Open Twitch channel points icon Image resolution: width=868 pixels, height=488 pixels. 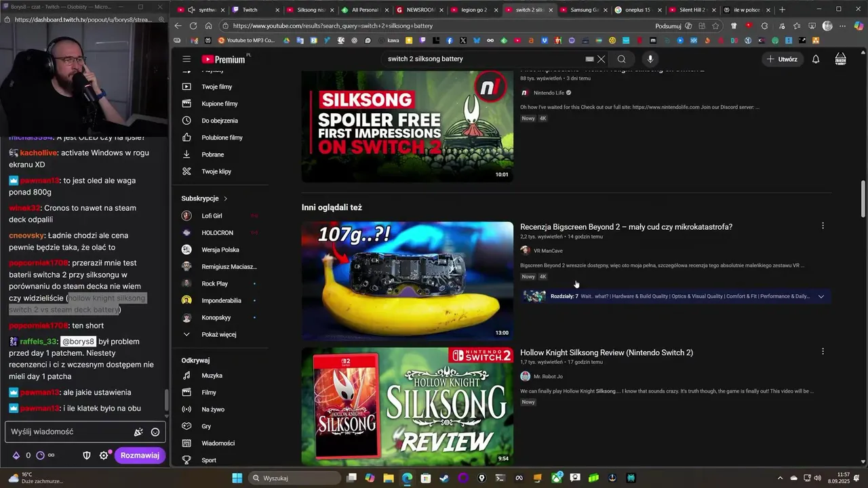click(x=40, y=455)
